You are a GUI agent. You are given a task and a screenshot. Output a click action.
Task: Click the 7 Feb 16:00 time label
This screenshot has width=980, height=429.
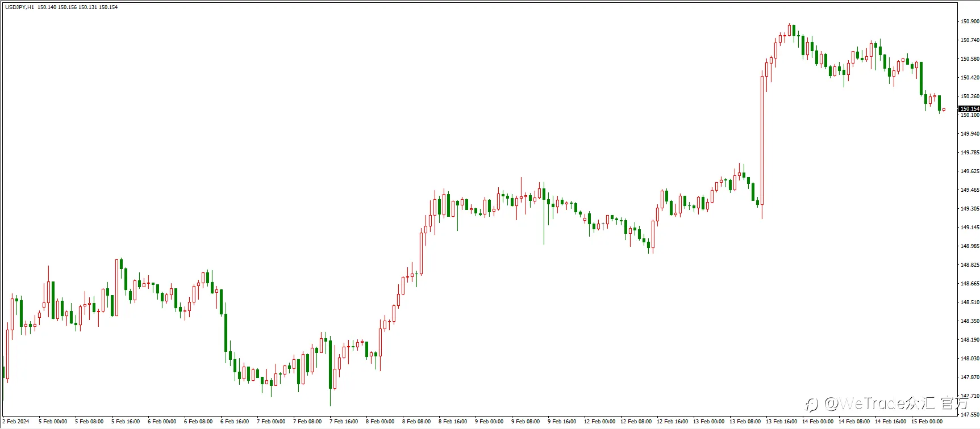[344, 422]
